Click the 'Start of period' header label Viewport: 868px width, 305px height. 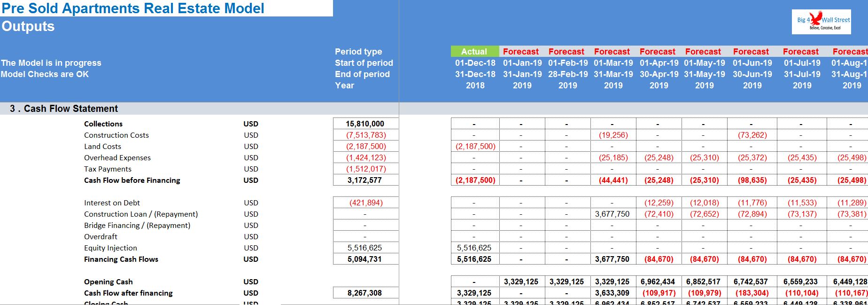pos(364,63)
